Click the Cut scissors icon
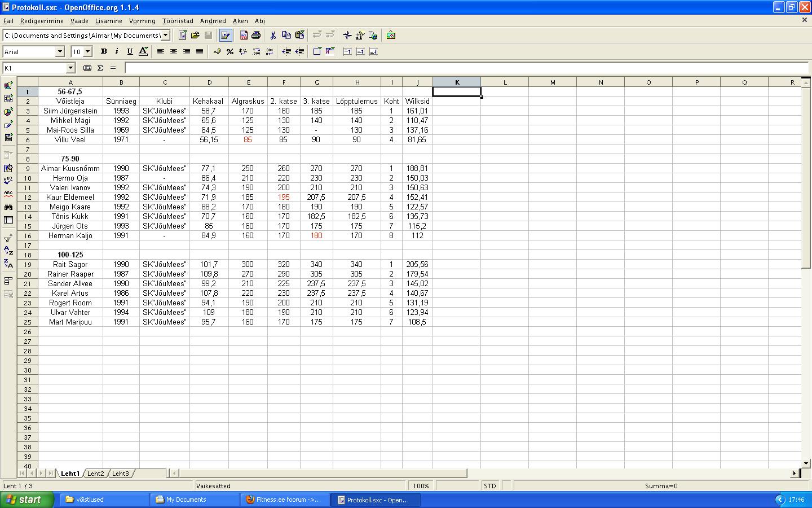This screenshot has width=812, height=508. 273,35
